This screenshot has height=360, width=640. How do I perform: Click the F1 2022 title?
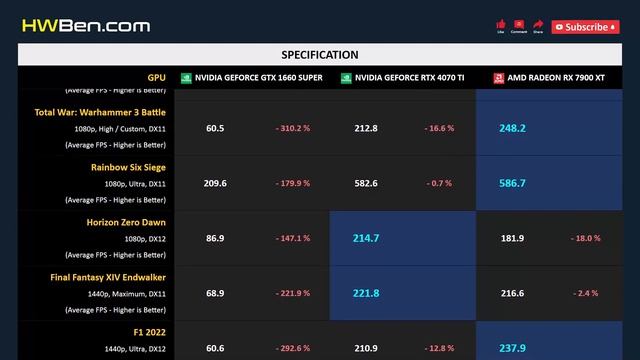(x=150, y=332)
